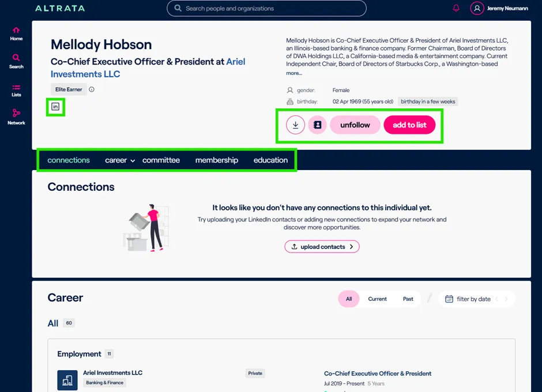Click the magnifier icon in search bar
The image size is (542, 392).
[x=178, y=8]
